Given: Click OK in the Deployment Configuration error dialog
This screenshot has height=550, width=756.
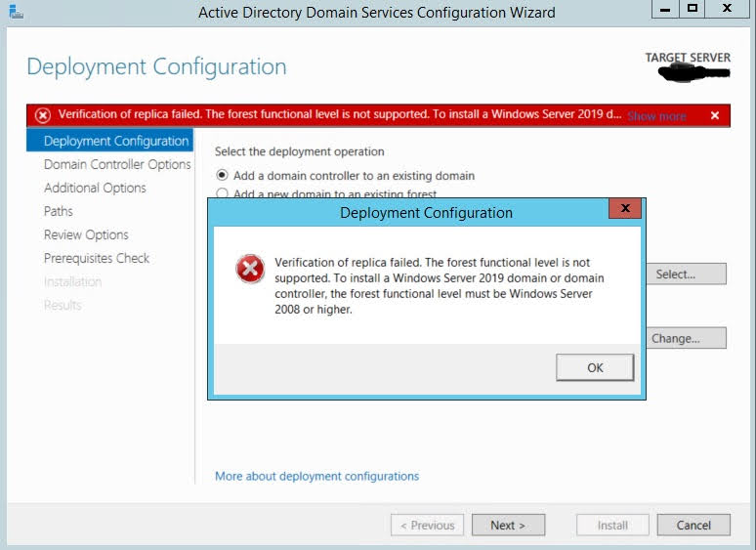Looking at the screenshot, I should pos(595,367).
